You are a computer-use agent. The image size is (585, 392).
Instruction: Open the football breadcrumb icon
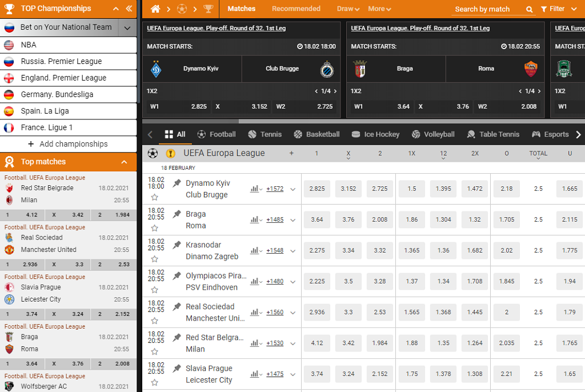pyautogui.click(x=182, y=9)
